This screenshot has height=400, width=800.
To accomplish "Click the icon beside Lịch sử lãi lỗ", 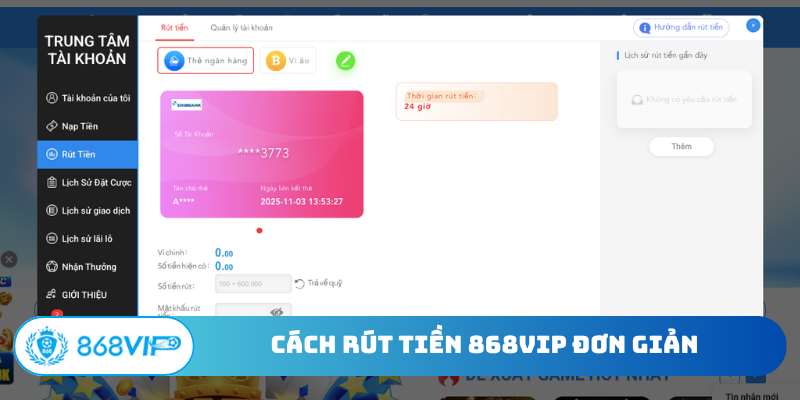I will tap(52, 238).
